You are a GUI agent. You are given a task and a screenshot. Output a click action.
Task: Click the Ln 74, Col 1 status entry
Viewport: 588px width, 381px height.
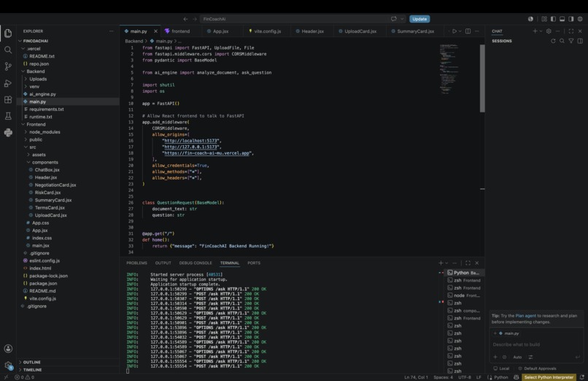[416, 377]
